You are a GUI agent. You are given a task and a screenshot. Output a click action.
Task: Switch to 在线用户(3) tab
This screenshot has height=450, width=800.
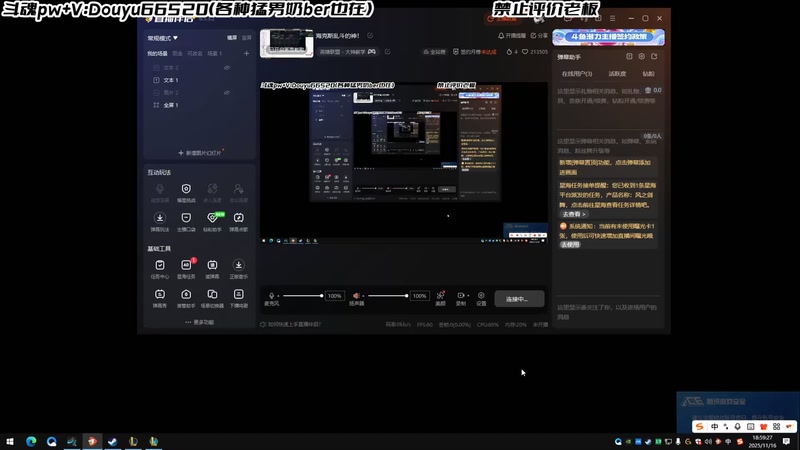coord(577,74)
